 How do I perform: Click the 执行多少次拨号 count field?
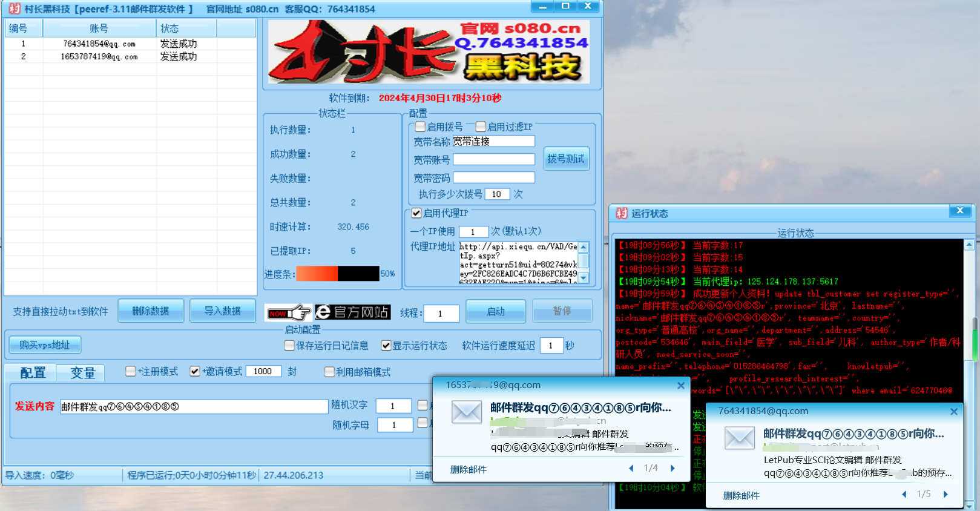click(498, 194)
